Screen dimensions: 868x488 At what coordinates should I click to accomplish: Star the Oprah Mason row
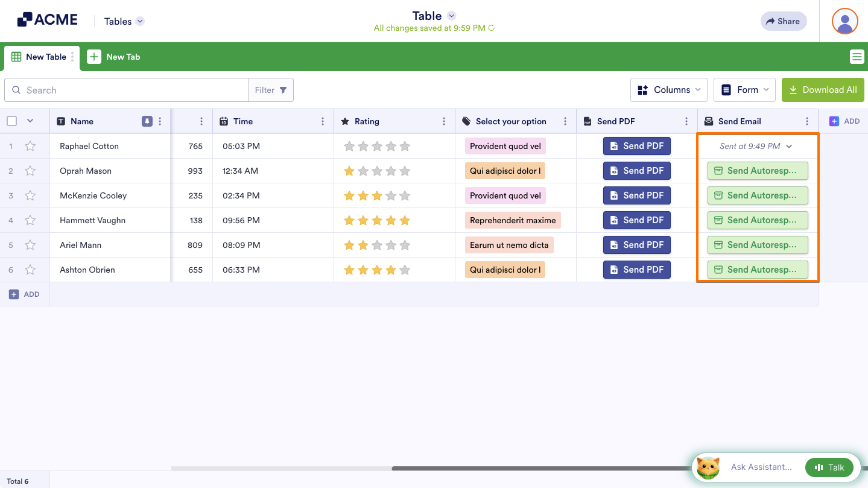tap(30, 171)
